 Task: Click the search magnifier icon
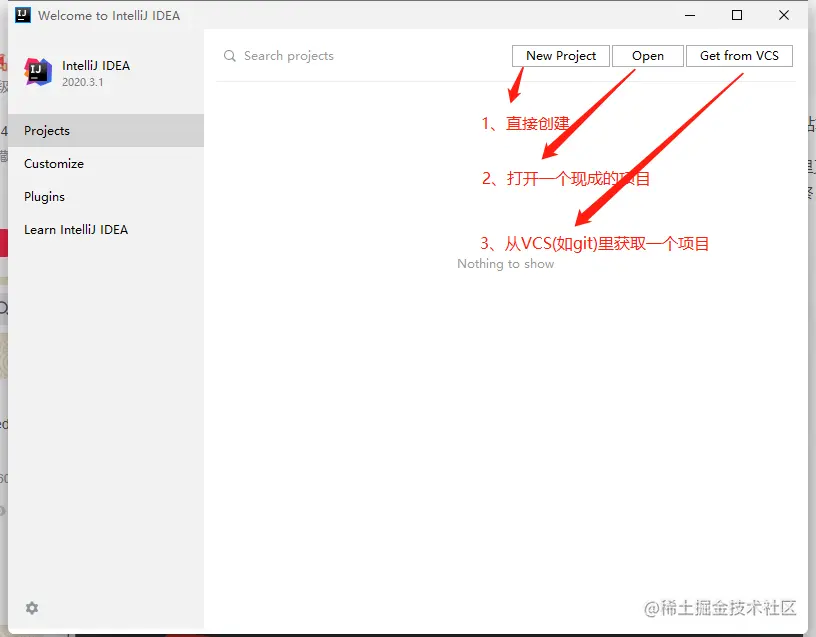pos(230,56)
